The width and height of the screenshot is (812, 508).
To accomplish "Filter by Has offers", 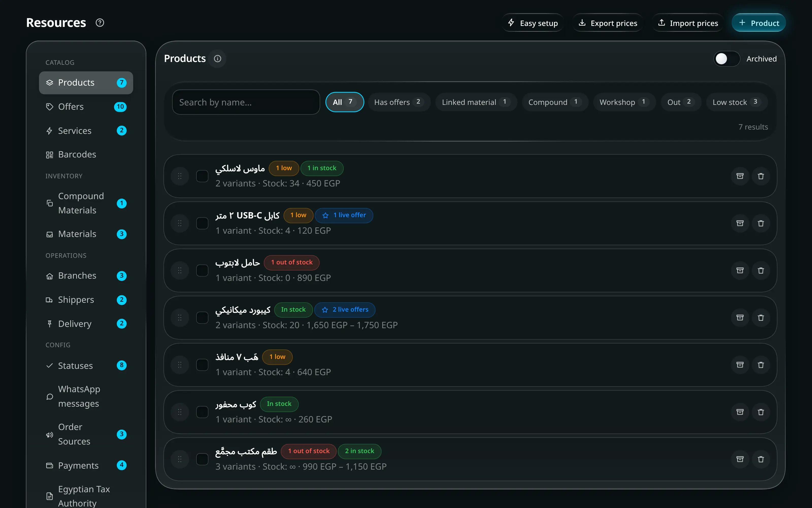I will 399,102.
